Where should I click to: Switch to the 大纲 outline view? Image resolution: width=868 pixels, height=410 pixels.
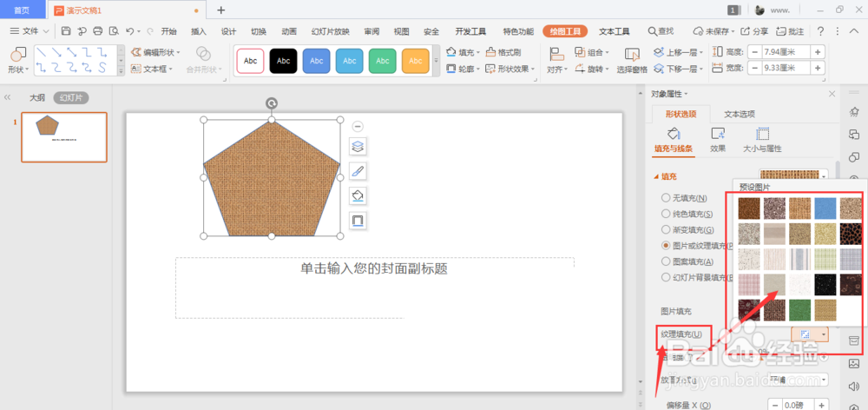[x=37, y=97]
